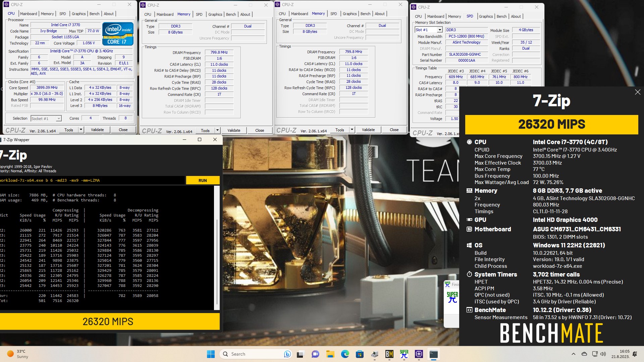This screenshot has height=362, width=644.
Task: Open the weather widget showing 33°C Sunny
Action: (18, 354)
